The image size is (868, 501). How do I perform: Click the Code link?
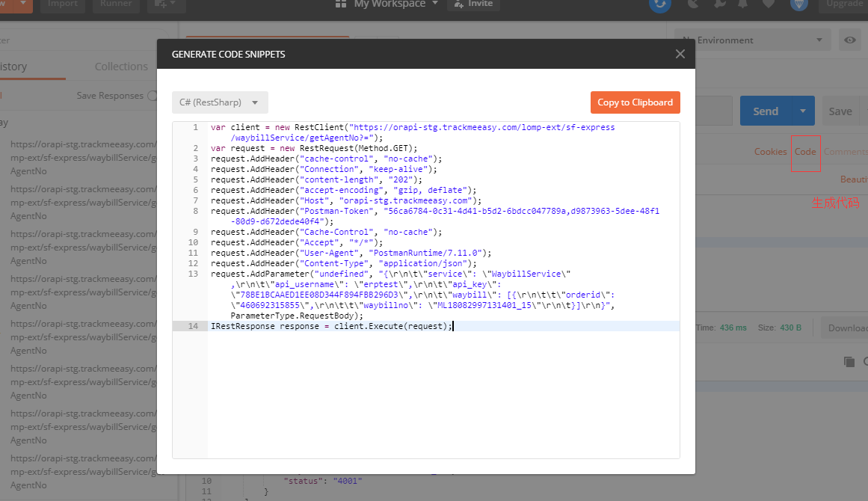click(805, 152)
